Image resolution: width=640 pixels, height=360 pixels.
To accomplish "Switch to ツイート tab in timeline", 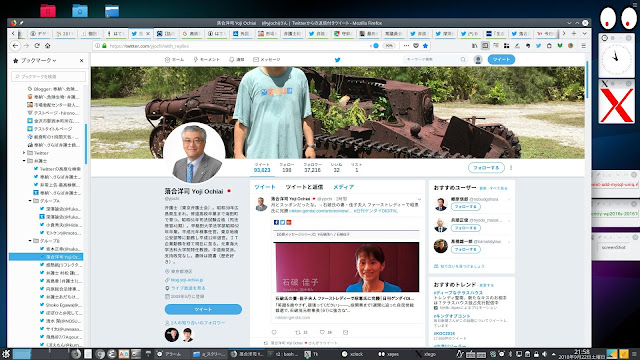I will (x=265, y=187).
